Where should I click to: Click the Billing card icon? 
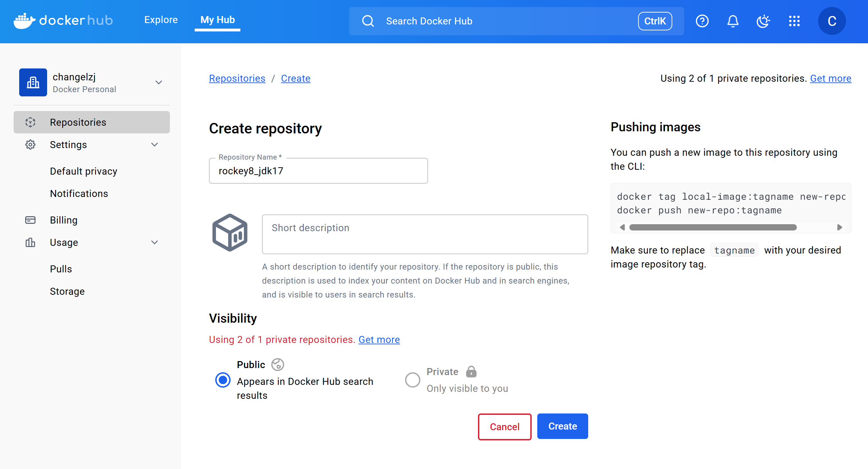(x=30, y=220)
